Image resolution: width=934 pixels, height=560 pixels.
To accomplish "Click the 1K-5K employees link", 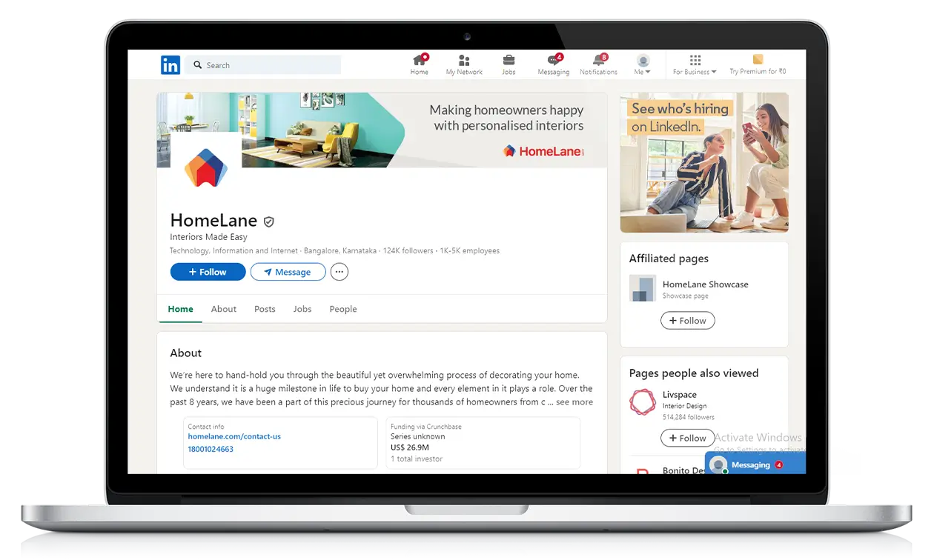I will point(470,251).
